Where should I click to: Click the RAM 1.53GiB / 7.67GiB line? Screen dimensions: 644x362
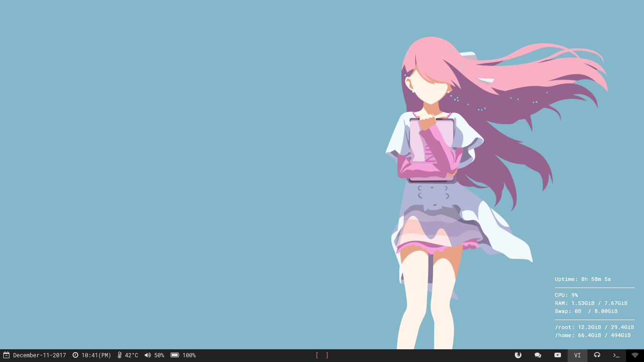tap(591, 303)
